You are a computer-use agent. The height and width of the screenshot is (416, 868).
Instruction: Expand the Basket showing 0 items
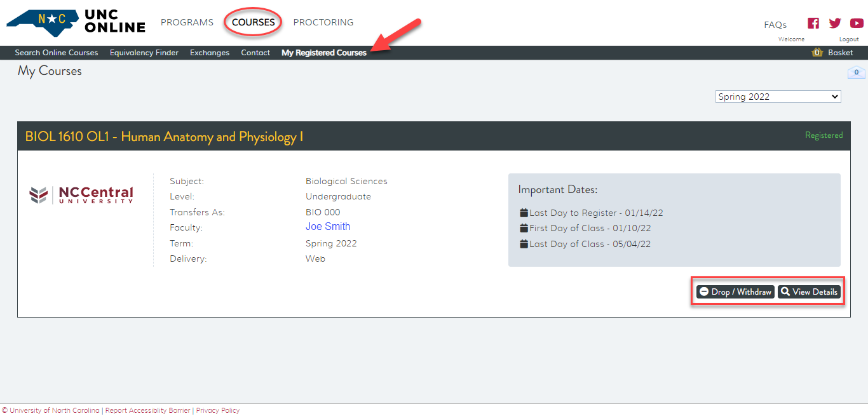840,53
